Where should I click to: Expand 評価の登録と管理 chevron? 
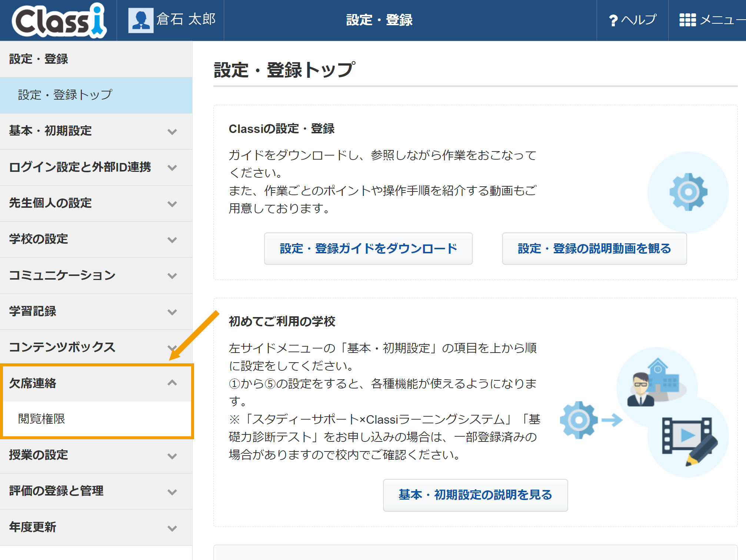point(172,492)
